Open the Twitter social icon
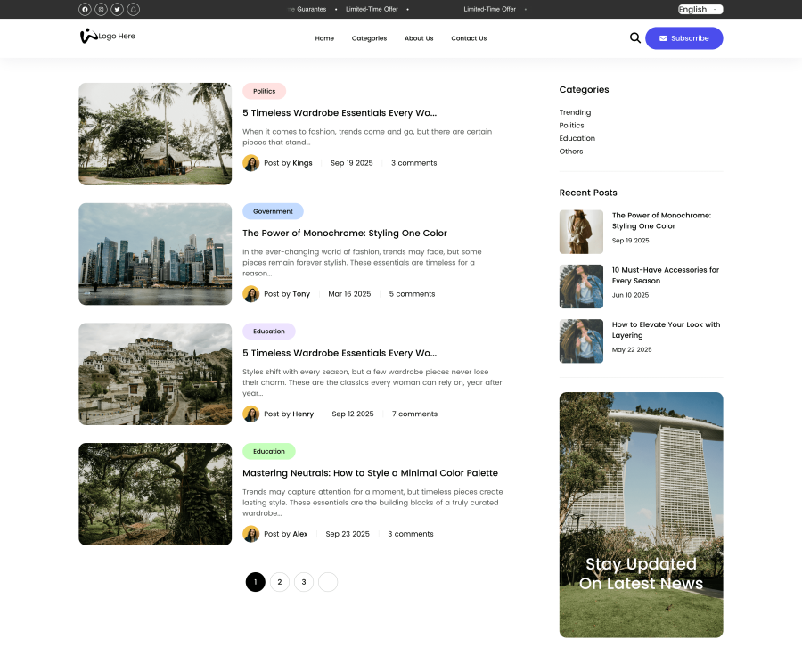 click(117, 9)
